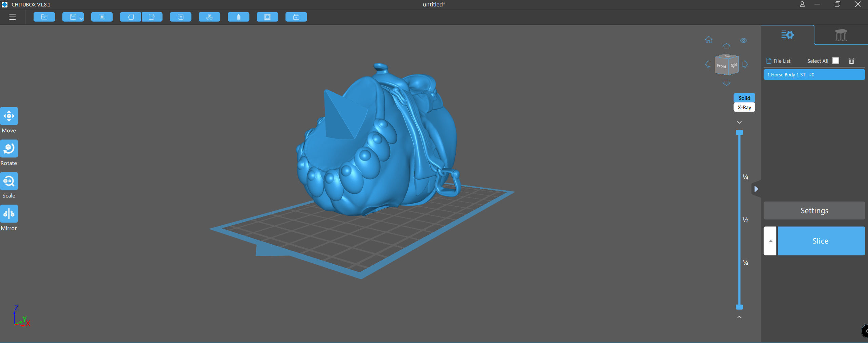Click the Screenshot capture toolbar icon

click(x=102, y=17)
